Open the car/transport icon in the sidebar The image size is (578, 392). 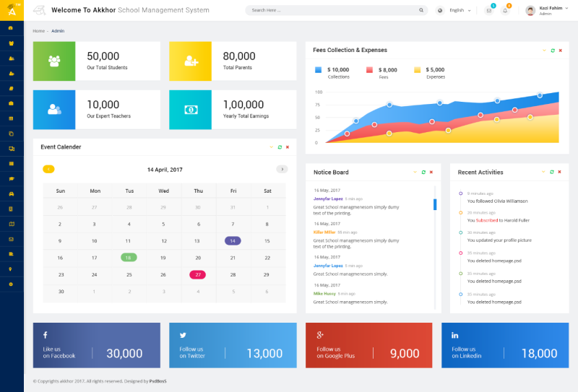(x=11, y=193)
